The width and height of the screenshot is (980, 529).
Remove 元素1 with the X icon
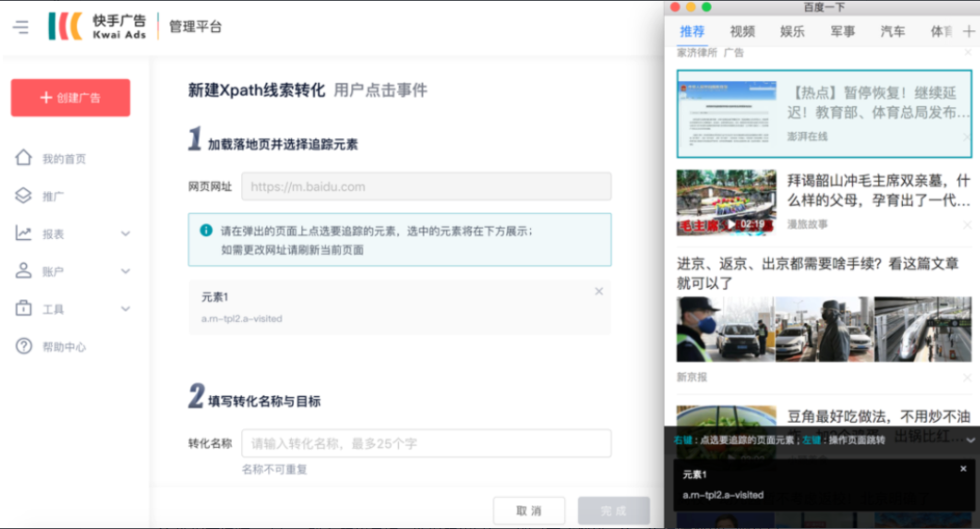pos(599,291)
